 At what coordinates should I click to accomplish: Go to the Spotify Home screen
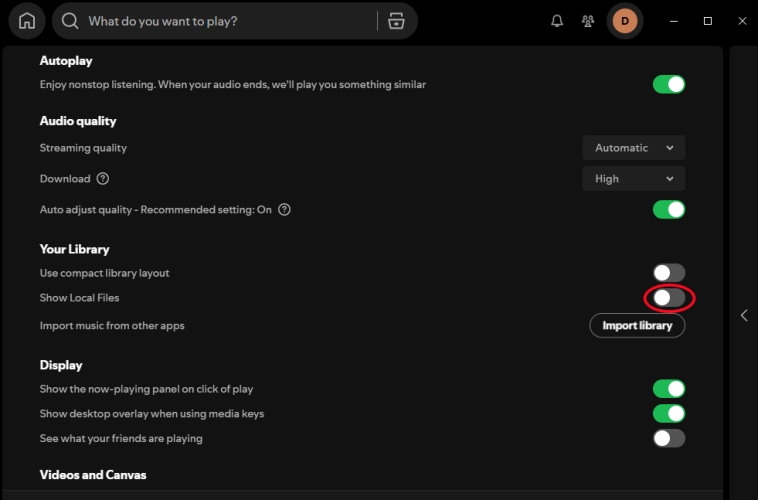(27, 21)
